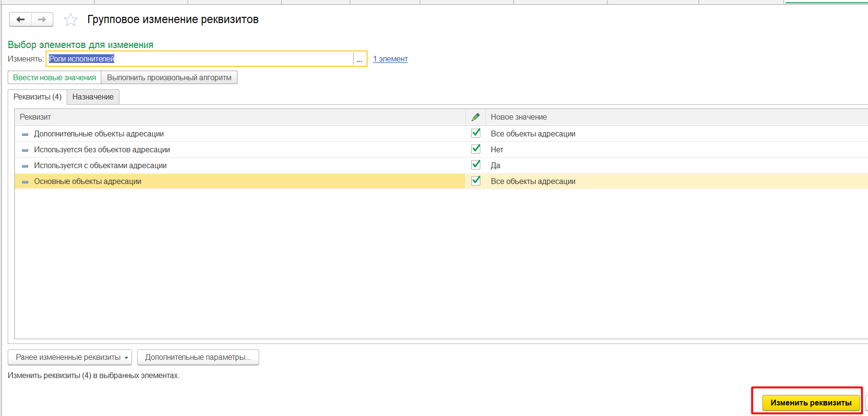Click the pencil icon column header

476,117
